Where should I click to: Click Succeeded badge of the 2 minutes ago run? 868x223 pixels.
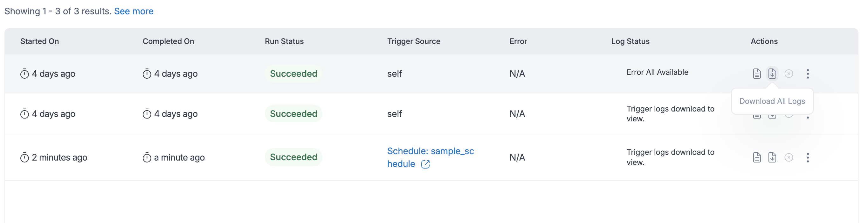point(293,157)
